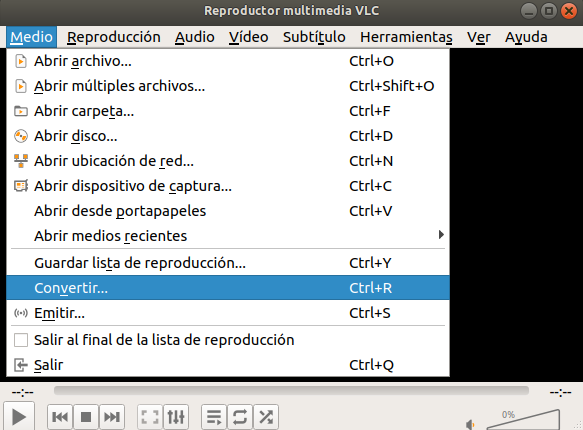Open extended settings equalizer icon
Screen dimensions: 583x430
176,417
